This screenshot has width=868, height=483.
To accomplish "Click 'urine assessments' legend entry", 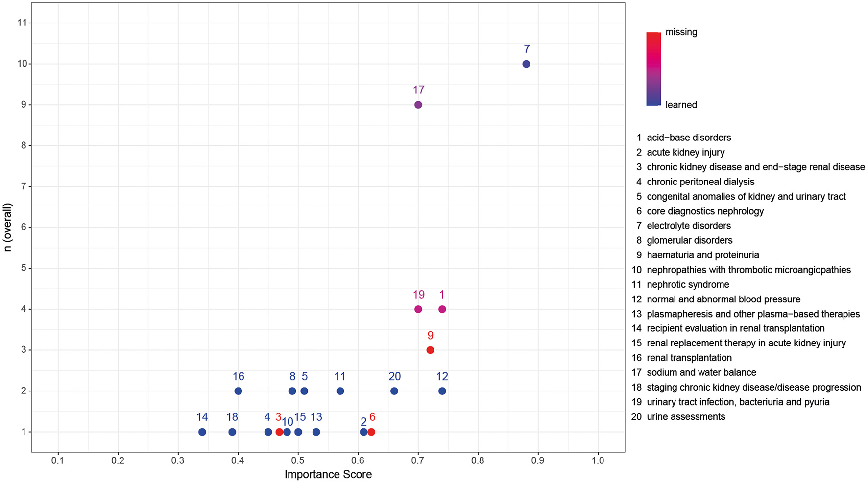I will (x=685, y=416).
